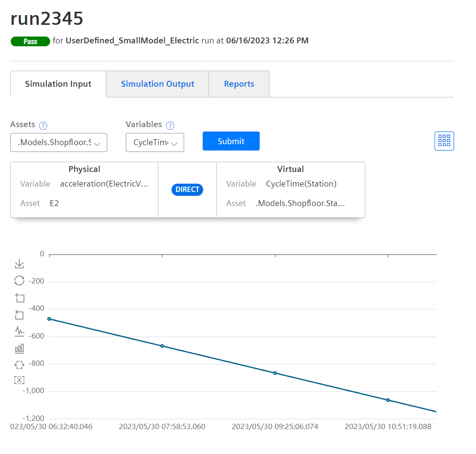Click the run2345 title heading
The image size is (476, 454).
47,19
